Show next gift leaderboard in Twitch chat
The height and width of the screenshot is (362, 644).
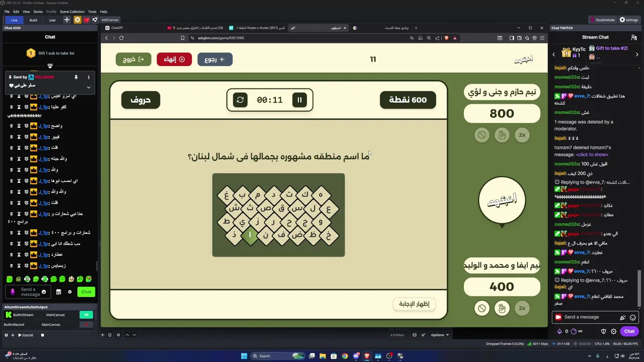coord(637,54)
